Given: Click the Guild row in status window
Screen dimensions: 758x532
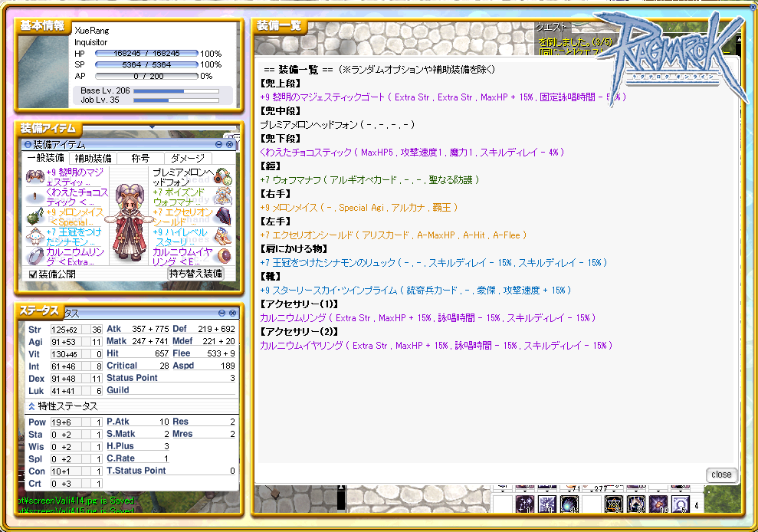Looking at the screenshot, I should point(171,390).
